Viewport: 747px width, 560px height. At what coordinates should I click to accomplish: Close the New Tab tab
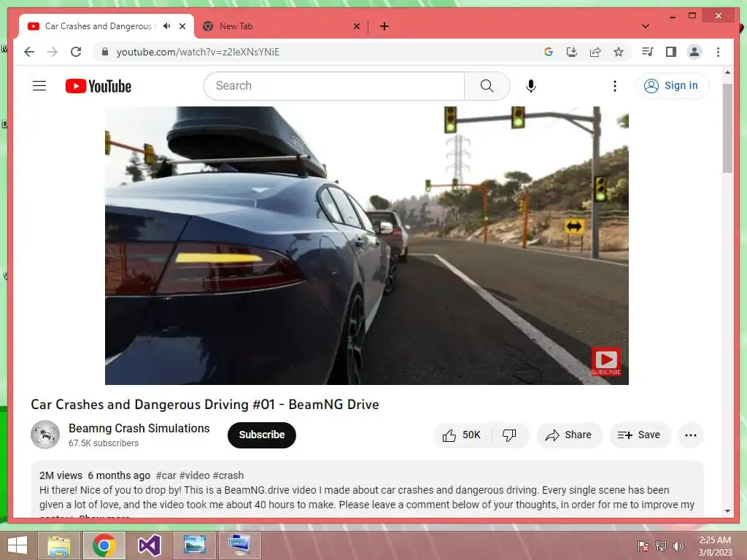356,26
